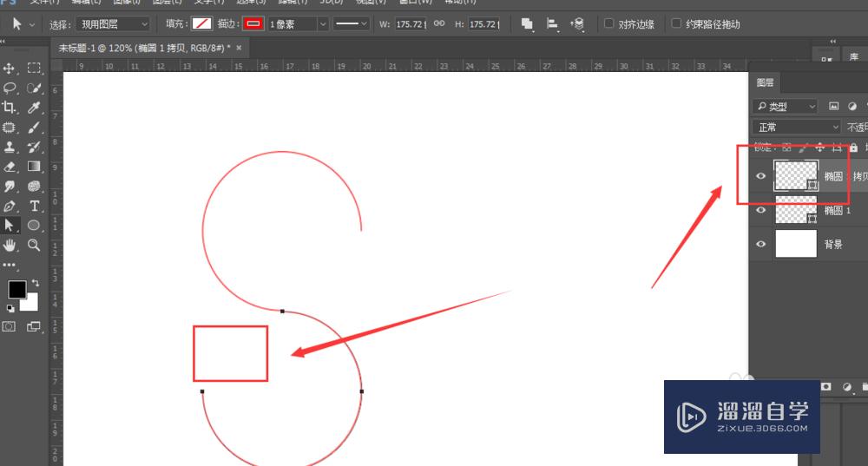The height and width of the screenshot is (466, 868).
Task: Select the Pen tool
Action: point(9,206)
